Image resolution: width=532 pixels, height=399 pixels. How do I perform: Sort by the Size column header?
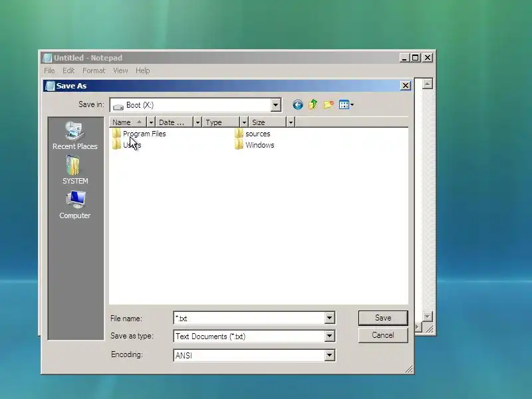(267, 122)
